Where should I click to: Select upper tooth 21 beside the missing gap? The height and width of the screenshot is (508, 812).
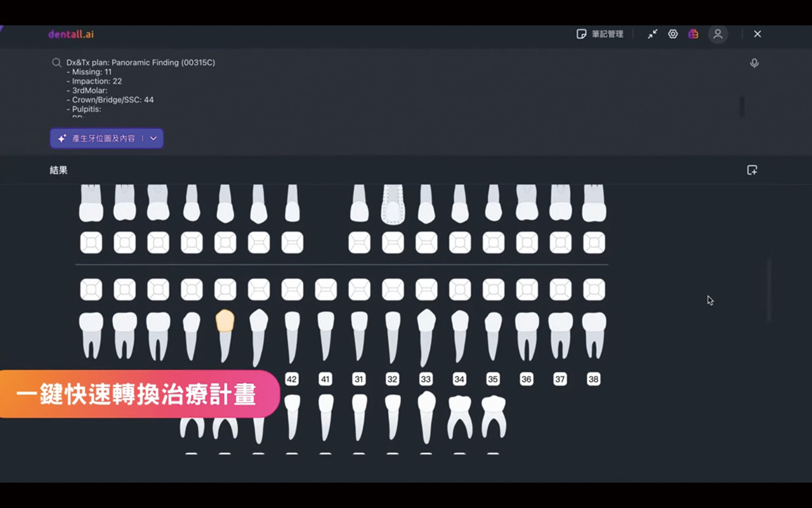point(359,204)
